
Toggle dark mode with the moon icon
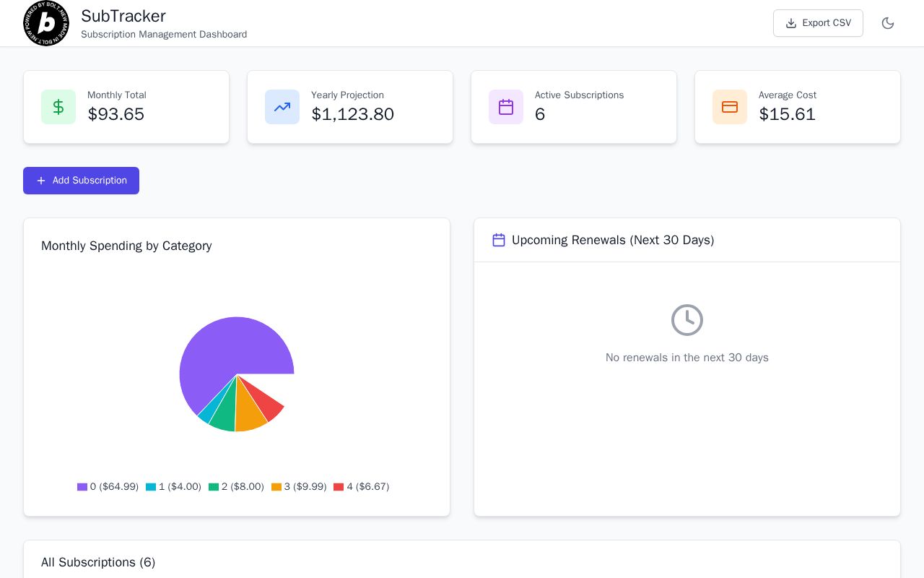click(888, 23)
